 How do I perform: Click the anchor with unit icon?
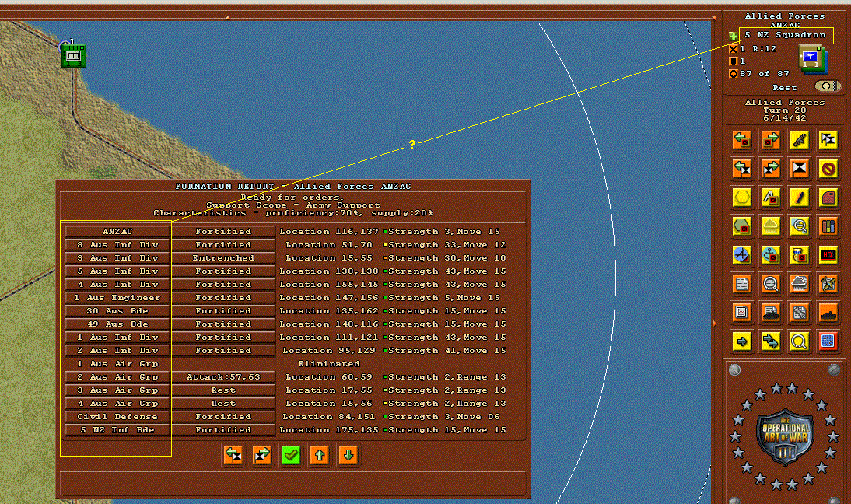[771, 254]
